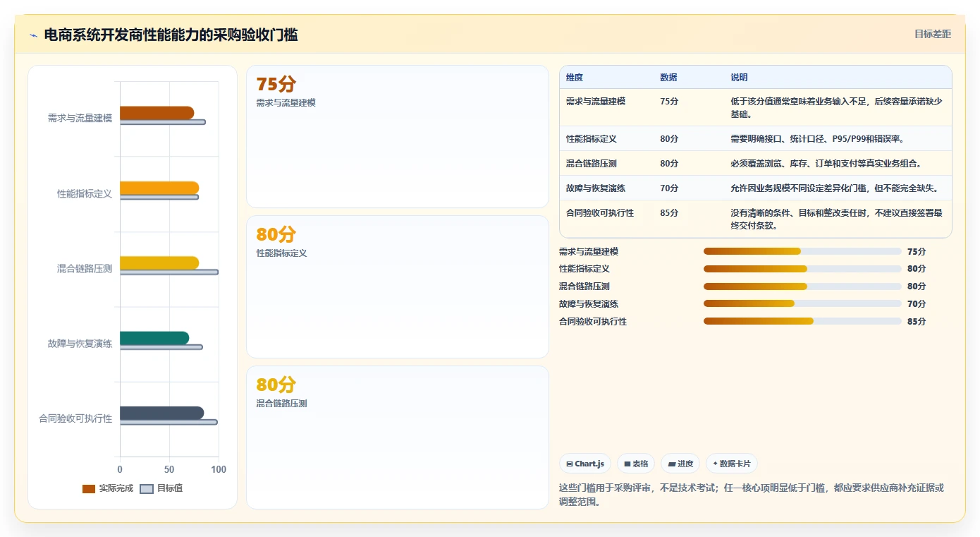Viewport: 980px width, 537px height.
Task: Click the 85分 value in the table
Action: tap(669, 213)
